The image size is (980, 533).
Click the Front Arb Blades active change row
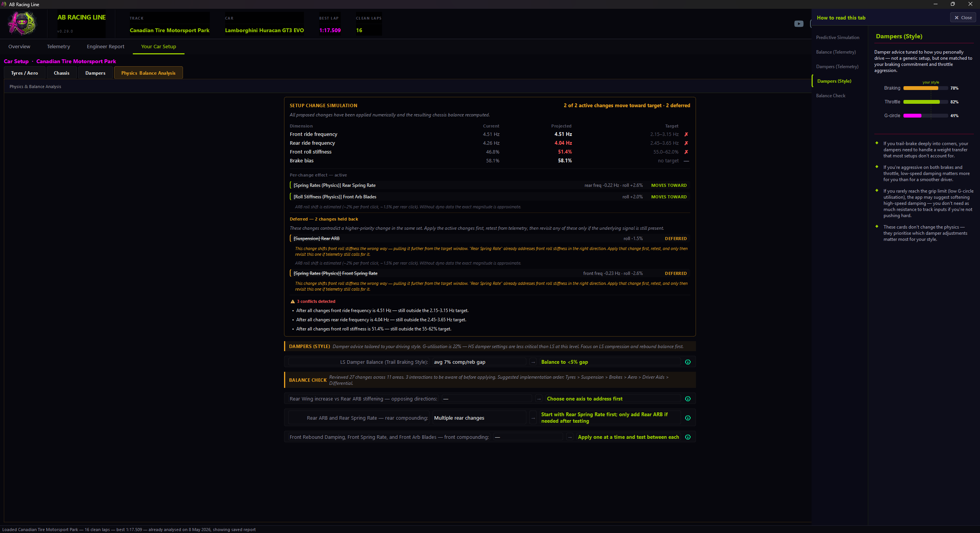tap(490, 197)
